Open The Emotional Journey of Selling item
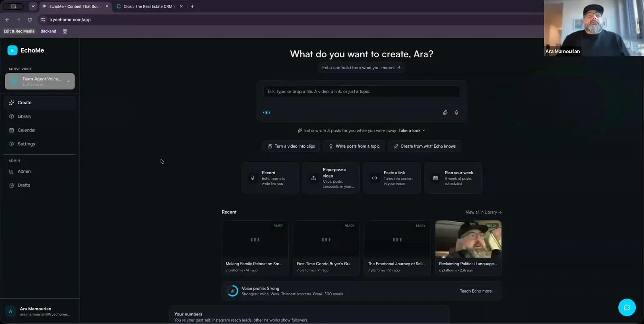 397,248
